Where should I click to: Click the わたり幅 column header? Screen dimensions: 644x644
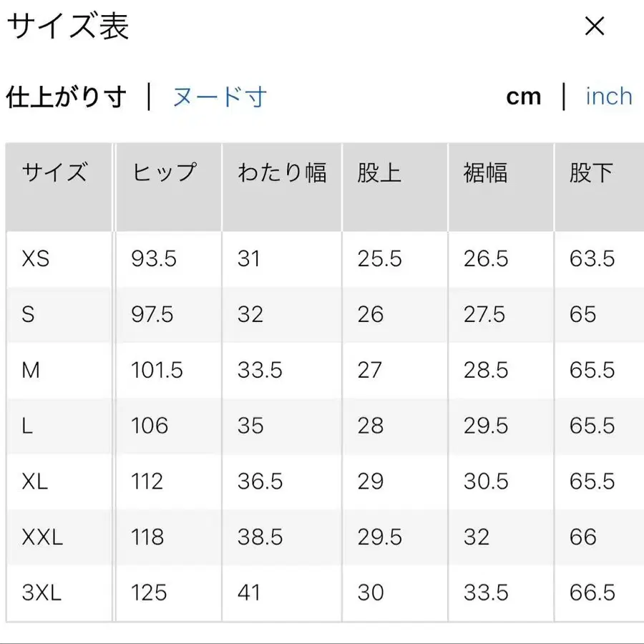coord(283,172)
